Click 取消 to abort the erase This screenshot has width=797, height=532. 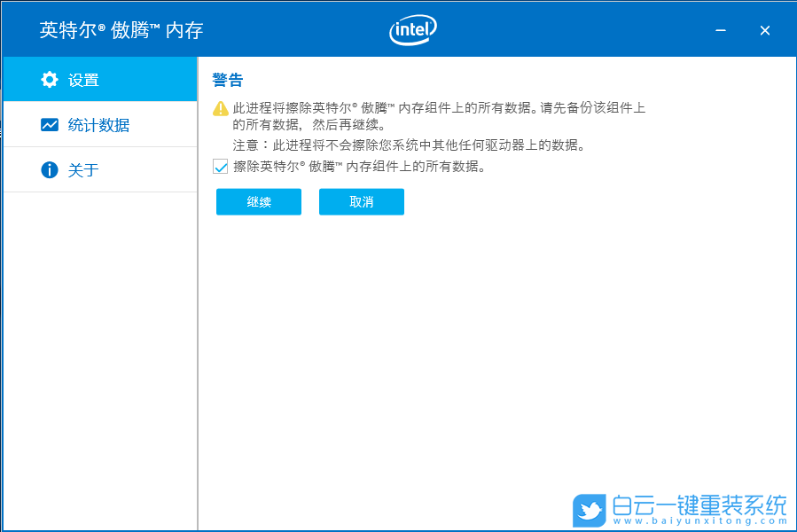[x=361, y=202]
